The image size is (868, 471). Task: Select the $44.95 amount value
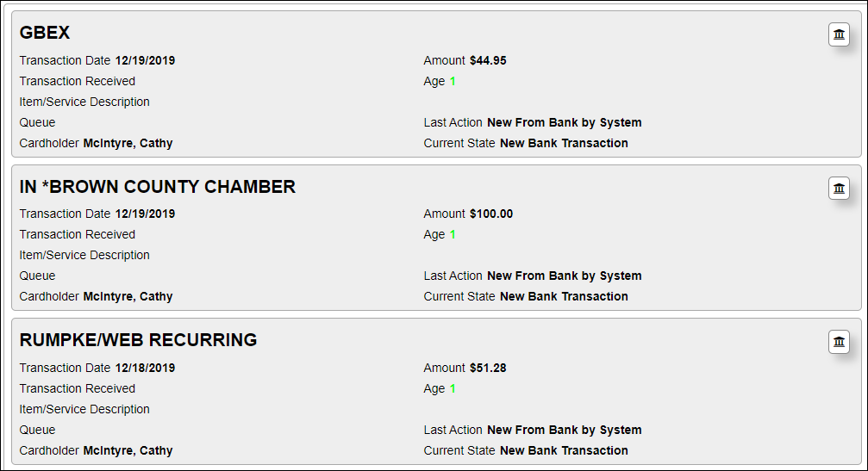click(x=488, y=60)
